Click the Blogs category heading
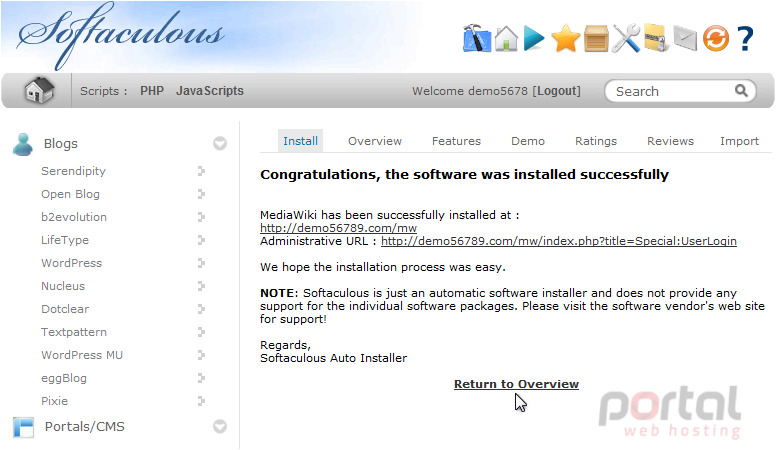Screen dimensions: 776x450 pyautogui.click(x=60, y=144)
